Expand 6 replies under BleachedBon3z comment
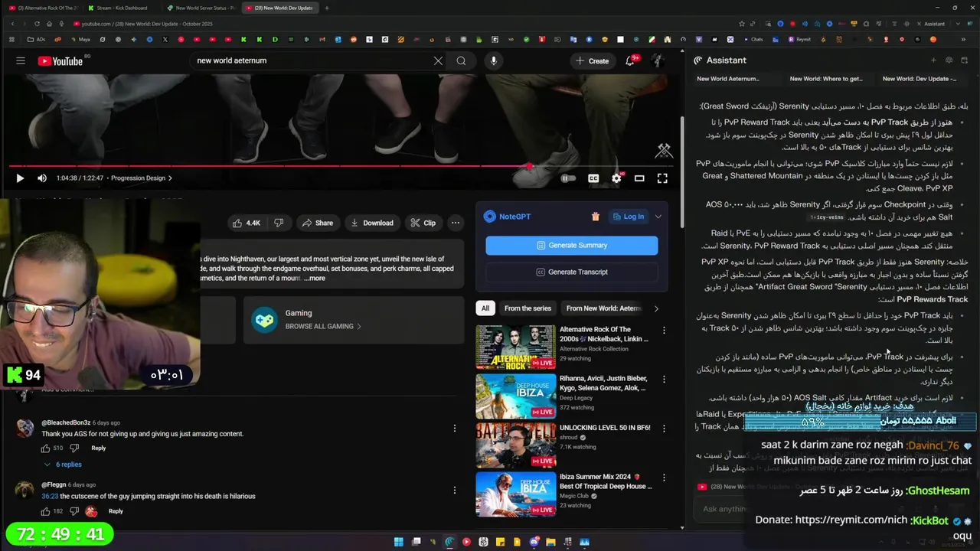The image size is (980, 551). tap(63, 465)
